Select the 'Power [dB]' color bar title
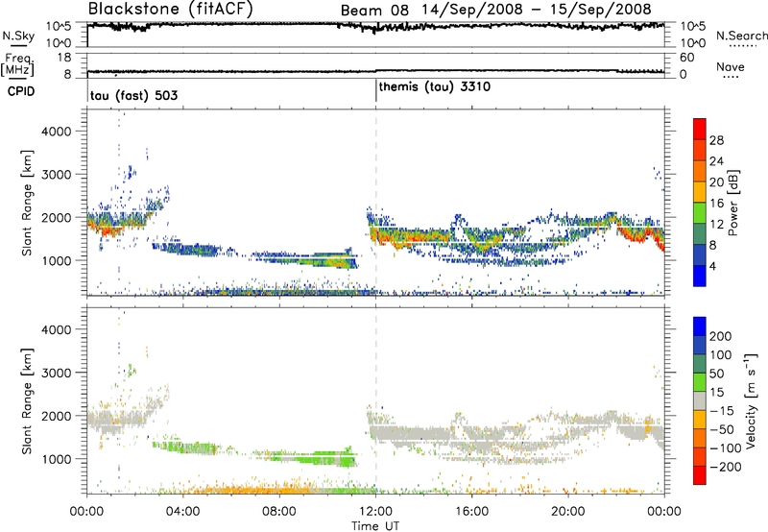The width and height of the screenshot is (768, 532). (732, 203)
